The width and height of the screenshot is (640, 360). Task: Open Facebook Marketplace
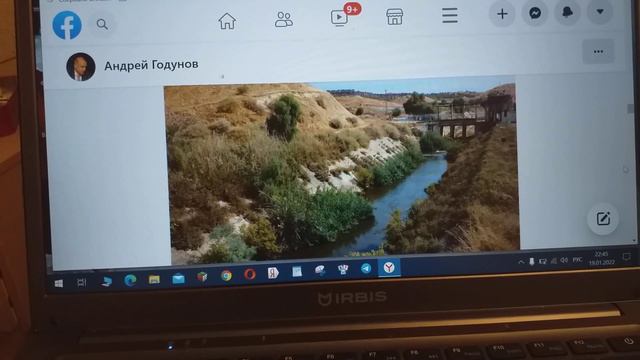click(x=394, y=17)
